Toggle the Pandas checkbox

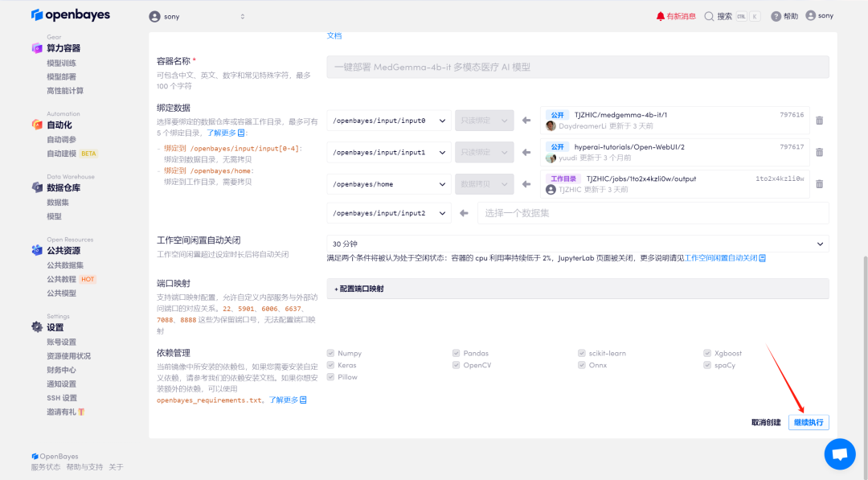(x=457, y=353)
